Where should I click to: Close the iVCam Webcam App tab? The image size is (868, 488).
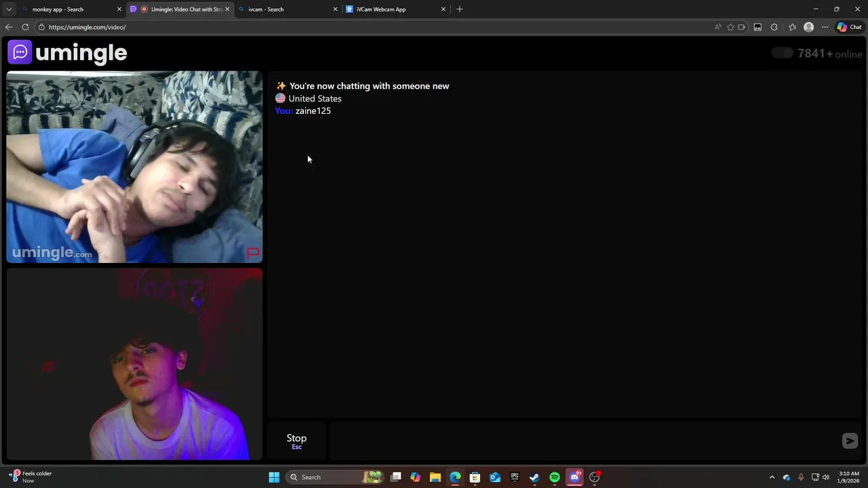tap(443, 9)
